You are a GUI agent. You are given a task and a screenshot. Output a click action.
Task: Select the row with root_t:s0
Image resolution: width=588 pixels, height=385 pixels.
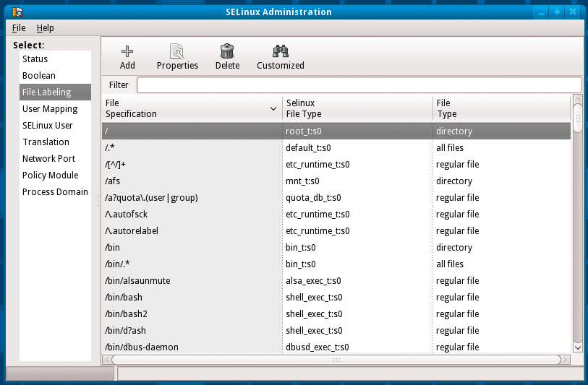click(x=336, y=131)
